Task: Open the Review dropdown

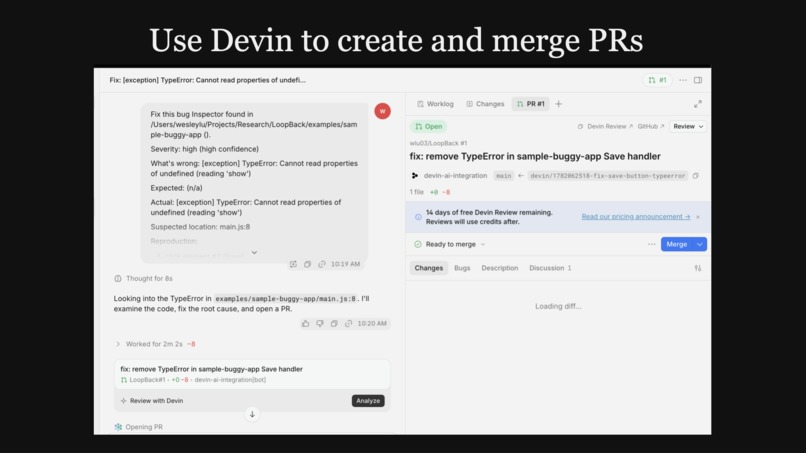Action: (688, 126)
